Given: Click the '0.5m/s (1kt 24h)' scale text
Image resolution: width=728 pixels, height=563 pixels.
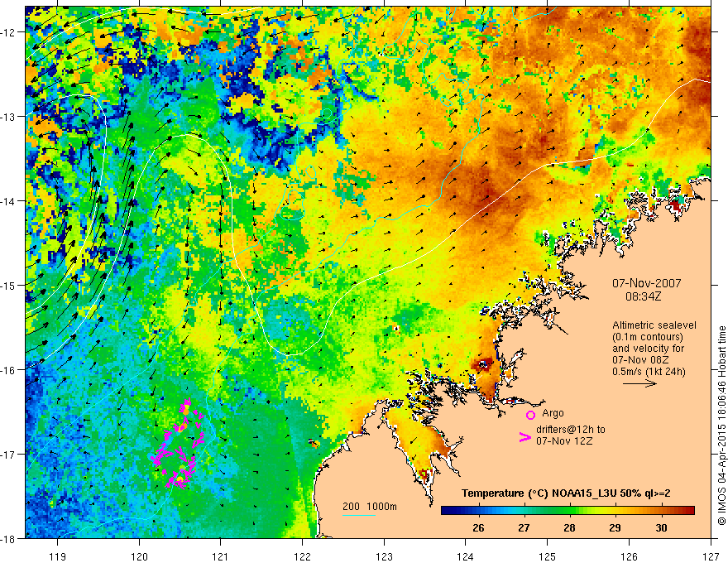Looking at the screenshot, I should [x=649, y=372].
